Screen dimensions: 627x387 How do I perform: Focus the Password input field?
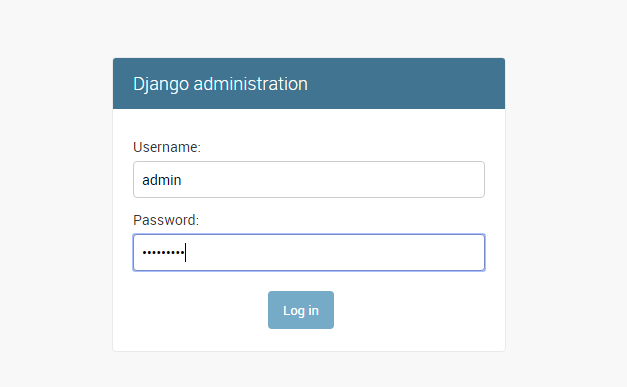pyautogui.click(x=309, y=252)
